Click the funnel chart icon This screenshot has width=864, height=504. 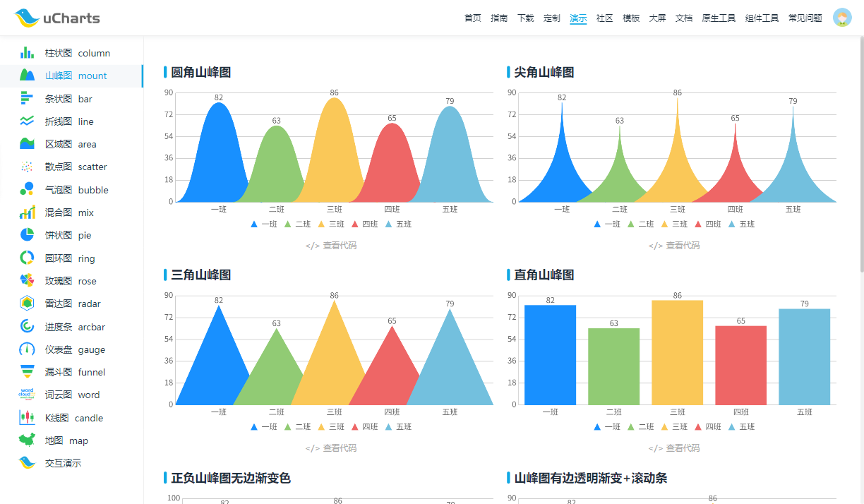click(x=27, y=372)
